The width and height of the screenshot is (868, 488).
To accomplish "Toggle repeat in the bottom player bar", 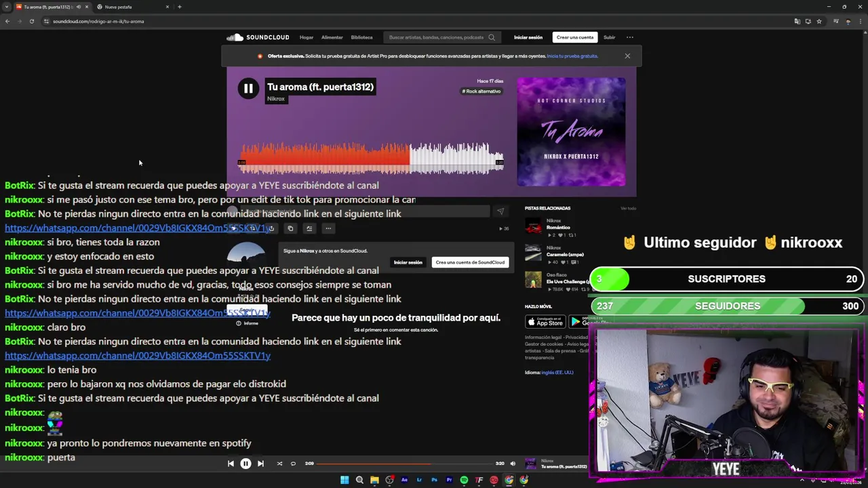I will (293, 464).
